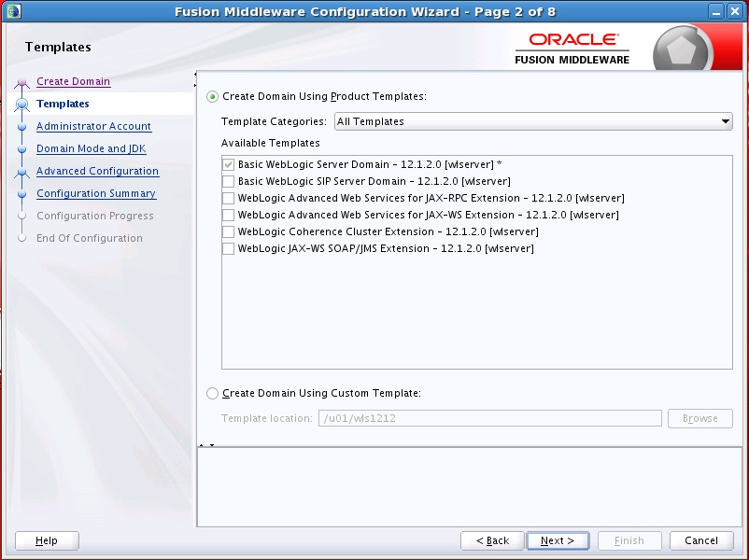Click the Create Domain step icon
Screen dimensions: 749x560
(21, 82)
